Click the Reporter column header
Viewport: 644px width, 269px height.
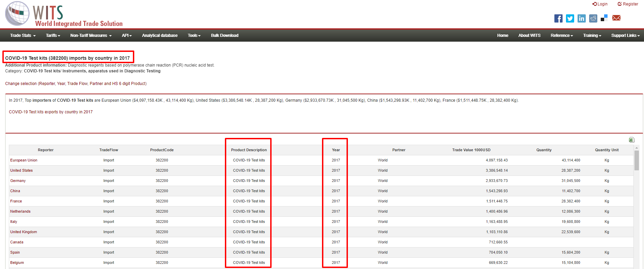tap(46, 150)
